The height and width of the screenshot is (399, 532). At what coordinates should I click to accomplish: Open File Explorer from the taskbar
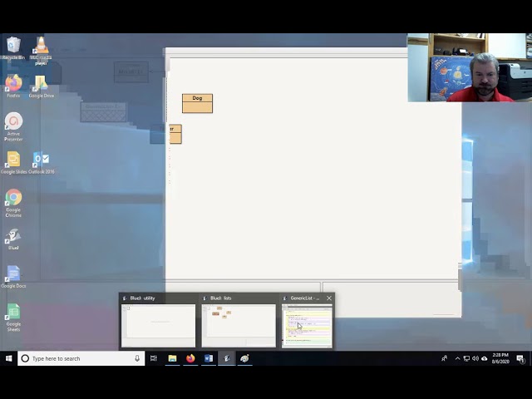click(x=172, y=358)
